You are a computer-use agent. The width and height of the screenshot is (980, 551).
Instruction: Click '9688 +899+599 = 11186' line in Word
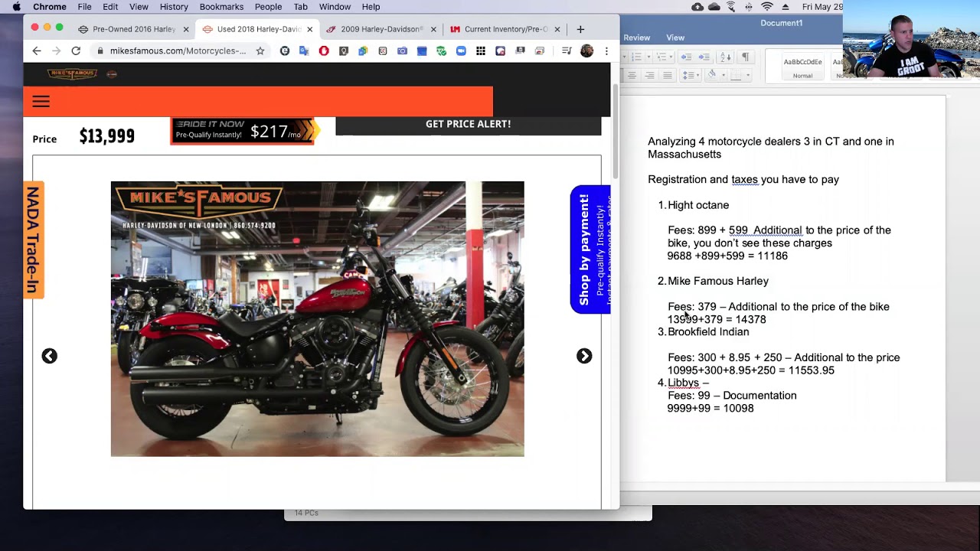(727, 256)
